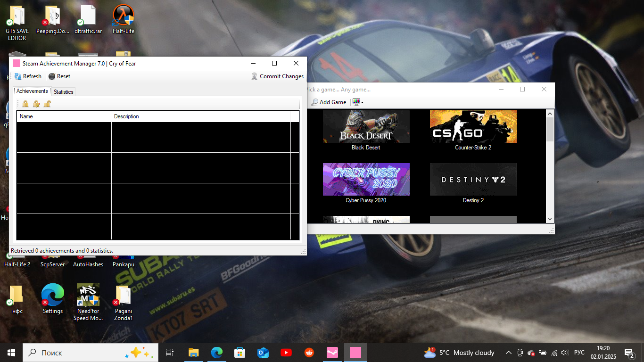This screenshot has width=644, height=362.
Task: Switch to the Statistics tab
Action: click(63, 92)
